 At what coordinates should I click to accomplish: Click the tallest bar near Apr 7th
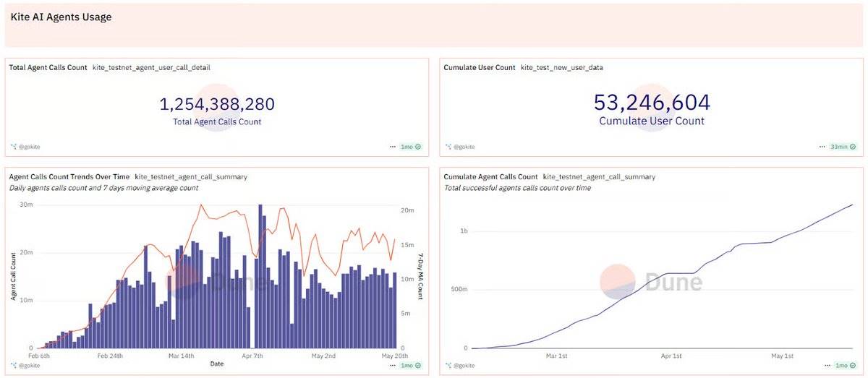260,275
